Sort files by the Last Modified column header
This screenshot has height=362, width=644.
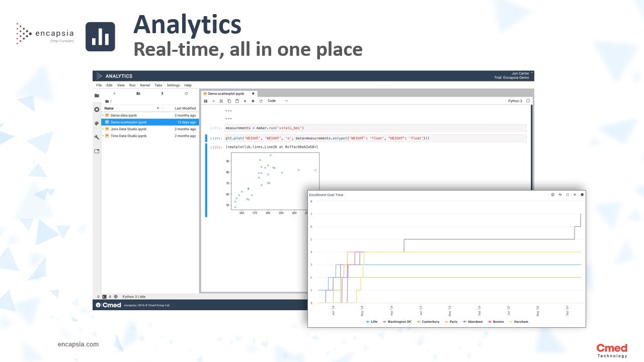tap(185, 108)
